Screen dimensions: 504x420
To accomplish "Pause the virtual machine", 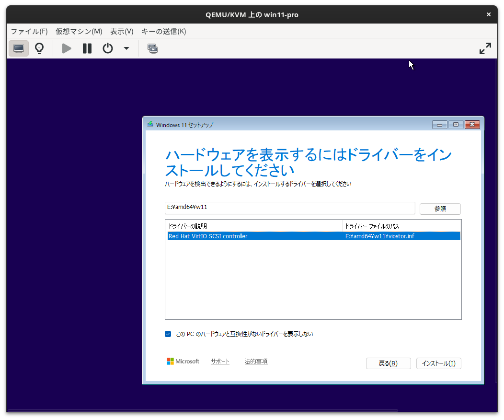I will tap(87, 48).
